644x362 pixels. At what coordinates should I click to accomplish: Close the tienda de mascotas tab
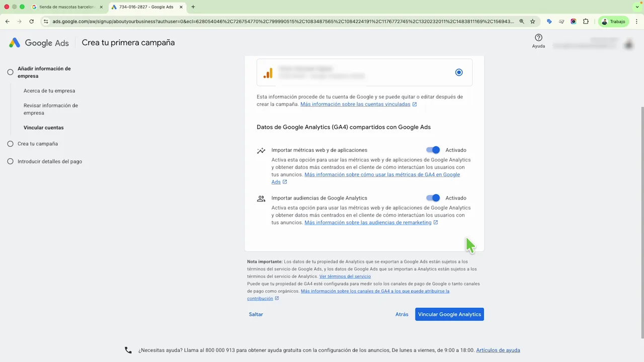click(101, 7)
